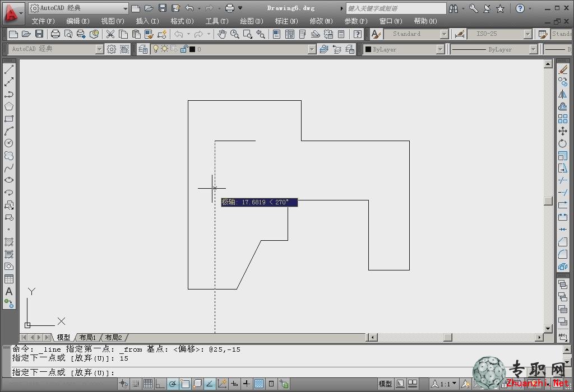The image size is (574, 392).
Task: Lock layer 0 with padlock icon
Action: 184,49
